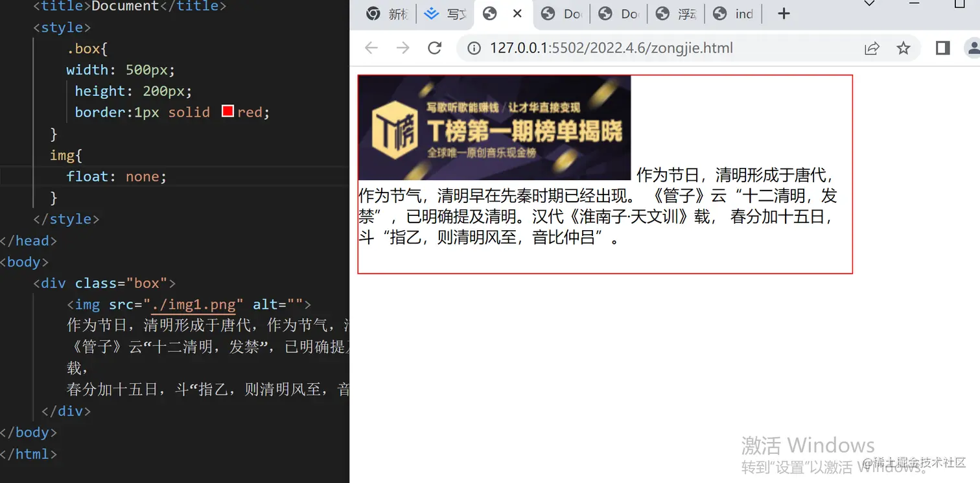
Task: Click the </head> closing tag
Action: tap(29, 241)
